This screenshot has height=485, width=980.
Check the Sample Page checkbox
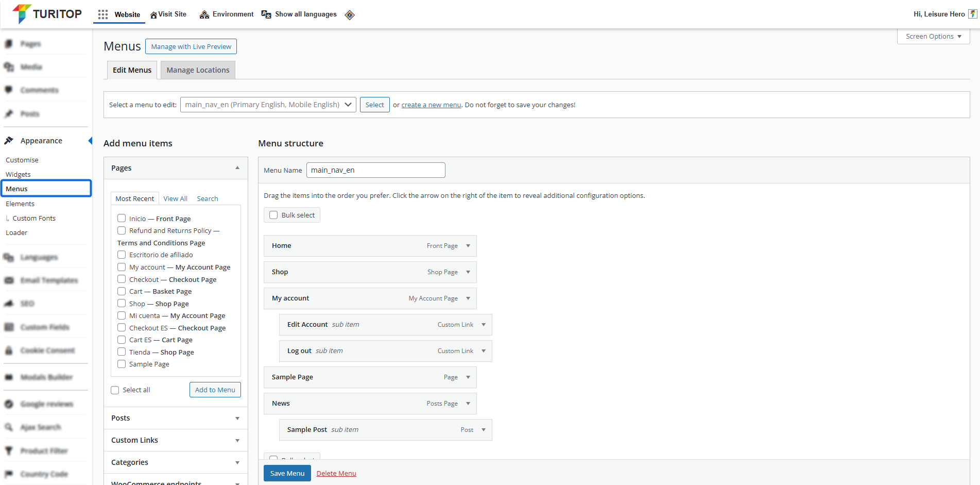(x=122, y=364)
